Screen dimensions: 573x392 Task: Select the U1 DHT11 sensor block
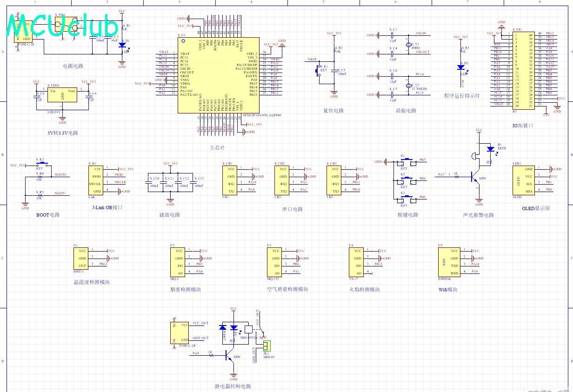click(81, 258)
